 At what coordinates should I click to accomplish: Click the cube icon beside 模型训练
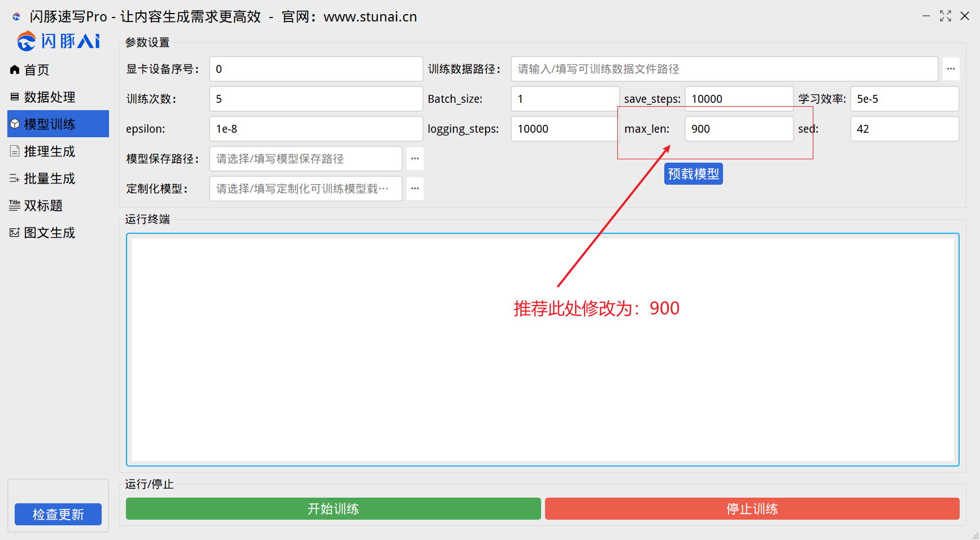[x=15, y=124]
